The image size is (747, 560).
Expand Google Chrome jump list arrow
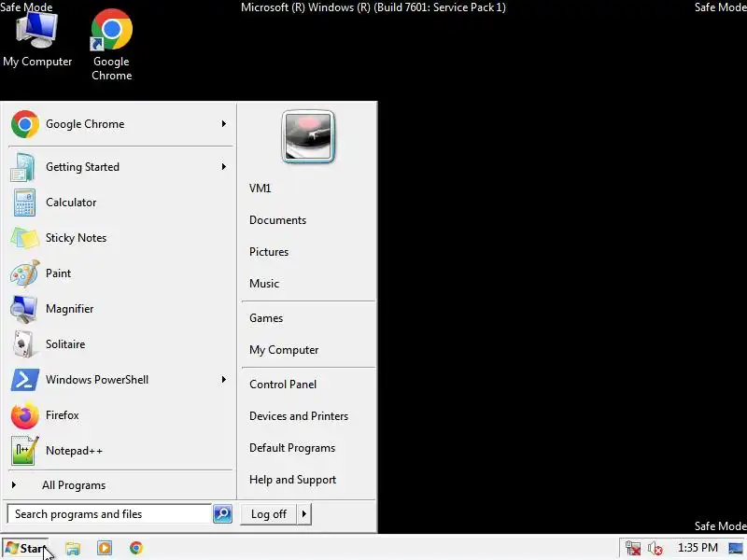[224, 124]
